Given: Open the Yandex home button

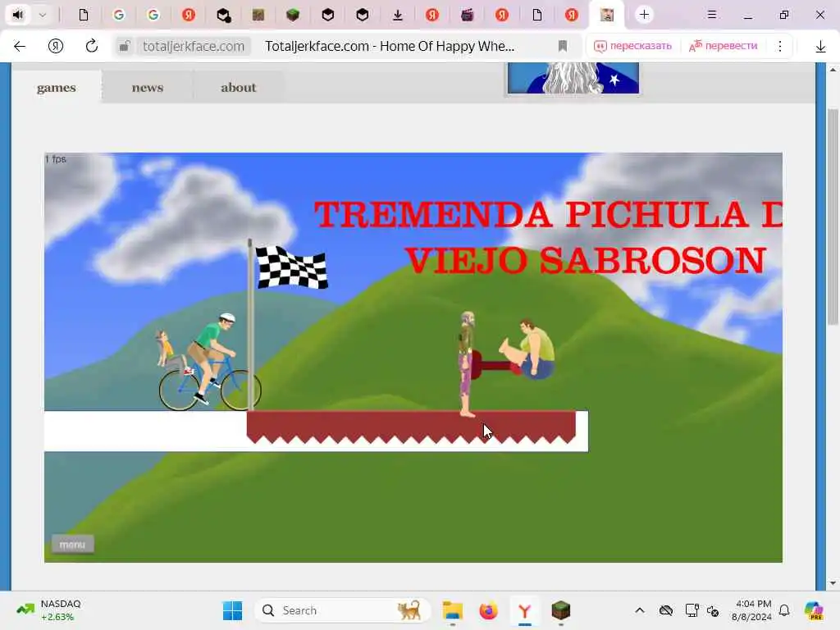Looking at the screenshot, I should 56,46.
